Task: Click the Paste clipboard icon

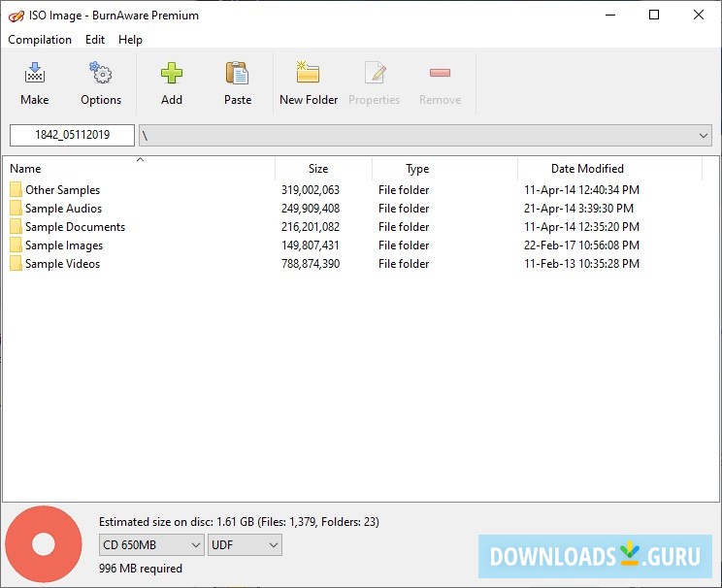Action: click(x=238, y=73)
